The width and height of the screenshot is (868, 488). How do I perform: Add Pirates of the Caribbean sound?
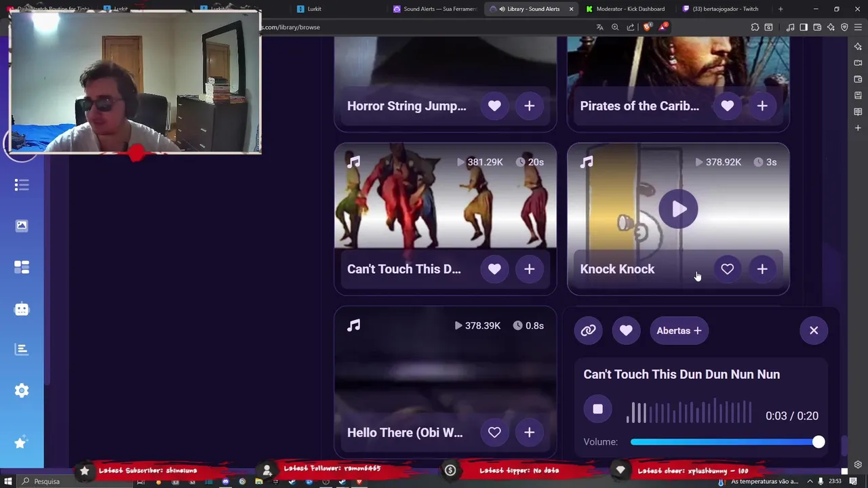(762, 106)
